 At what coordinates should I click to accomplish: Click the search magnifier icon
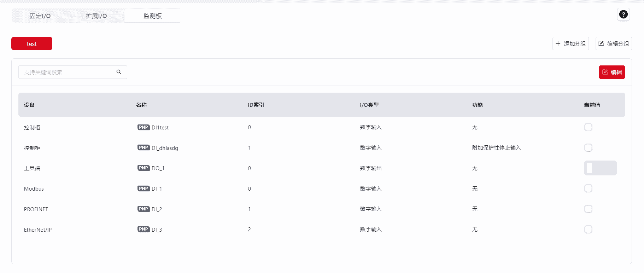click(x=119, y=72)
